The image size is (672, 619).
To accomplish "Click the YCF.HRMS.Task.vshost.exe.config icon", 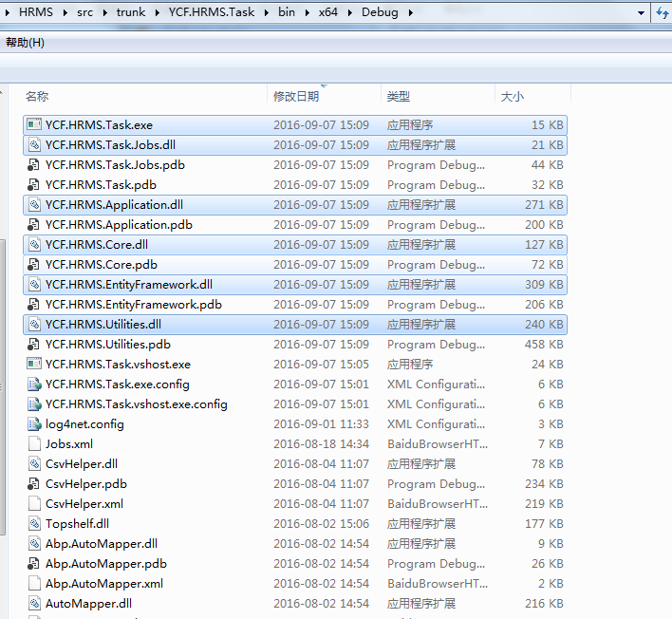I will click(x=34, y=403).
